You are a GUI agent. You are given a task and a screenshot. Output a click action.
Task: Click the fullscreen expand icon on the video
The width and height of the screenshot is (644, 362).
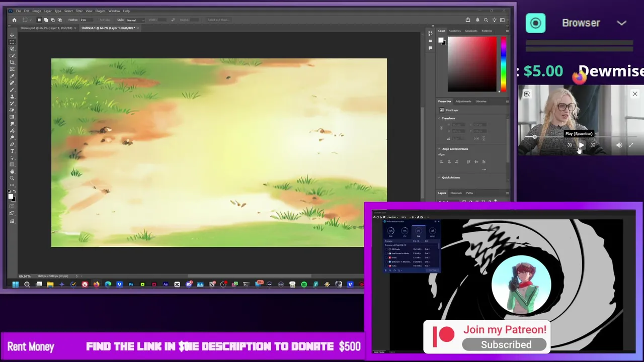pyautogui.click(x=631, y=145)
